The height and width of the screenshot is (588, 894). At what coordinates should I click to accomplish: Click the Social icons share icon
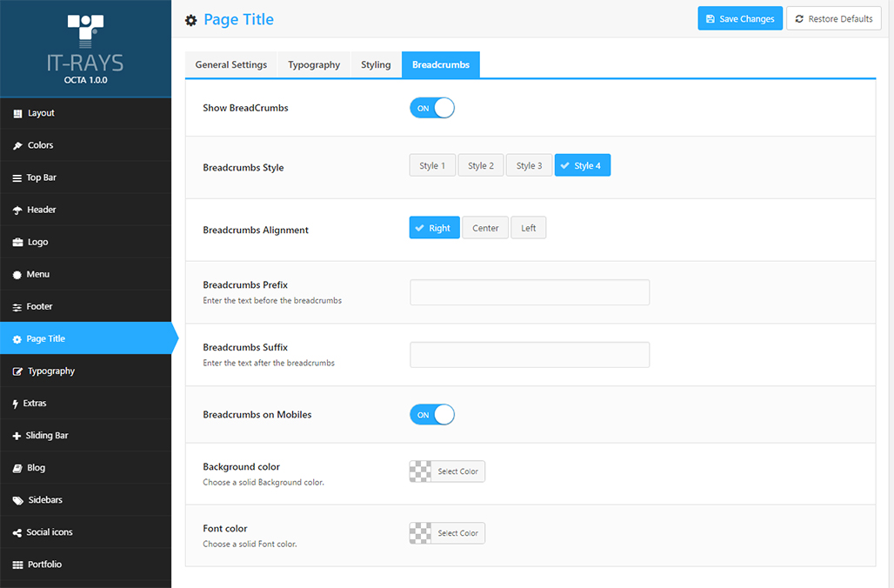17,532
